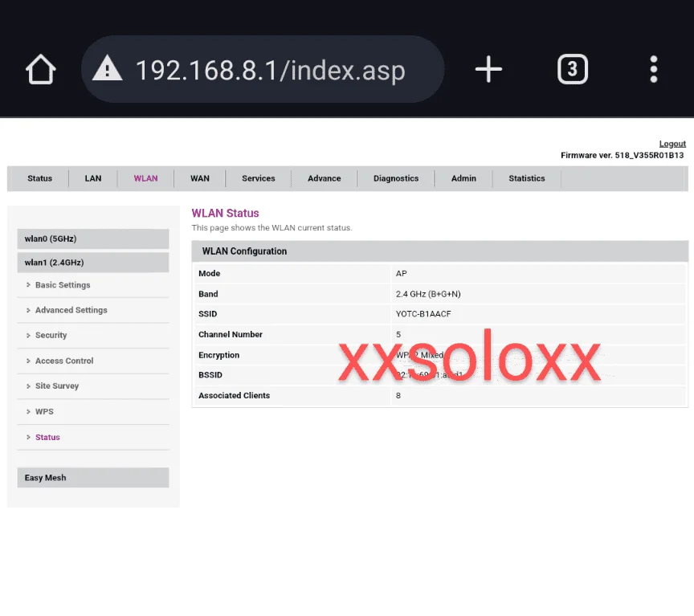
Task: Click the Logout link
Action: [x=672, y=144]
